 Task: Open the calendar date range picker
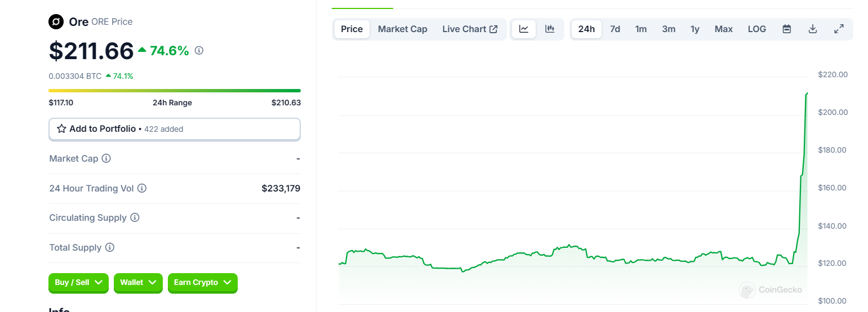[787, 29]
